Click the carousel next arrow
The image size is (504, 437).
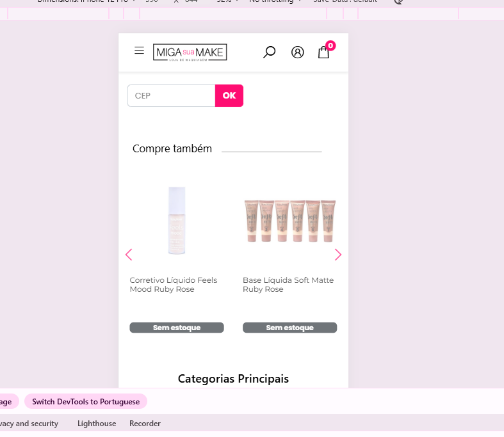[338, 255]
